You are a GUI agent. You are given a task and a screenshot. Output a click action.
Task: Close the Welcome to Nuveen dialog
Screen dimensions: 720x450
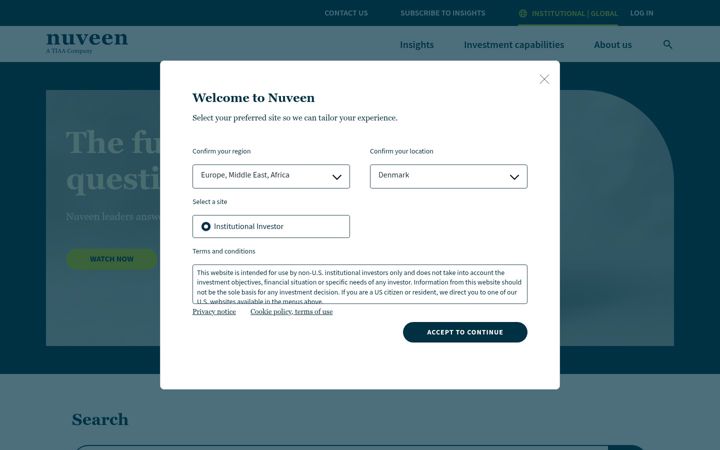click(544, 79)
